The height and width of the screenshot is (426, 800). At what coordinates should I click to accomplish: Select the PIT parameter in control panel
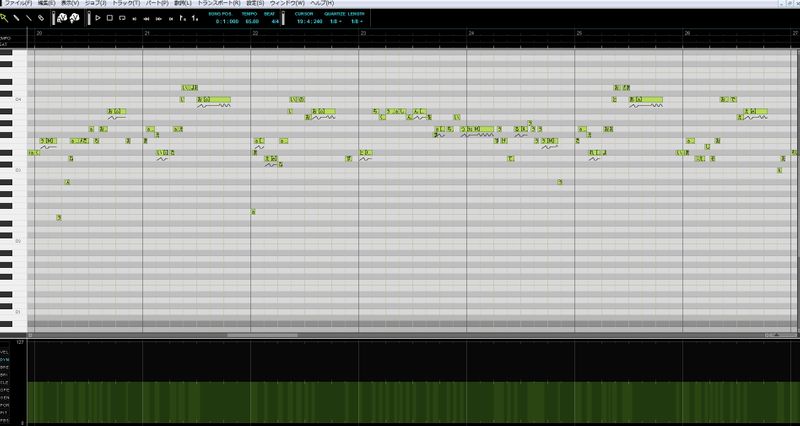coord(5,412)
